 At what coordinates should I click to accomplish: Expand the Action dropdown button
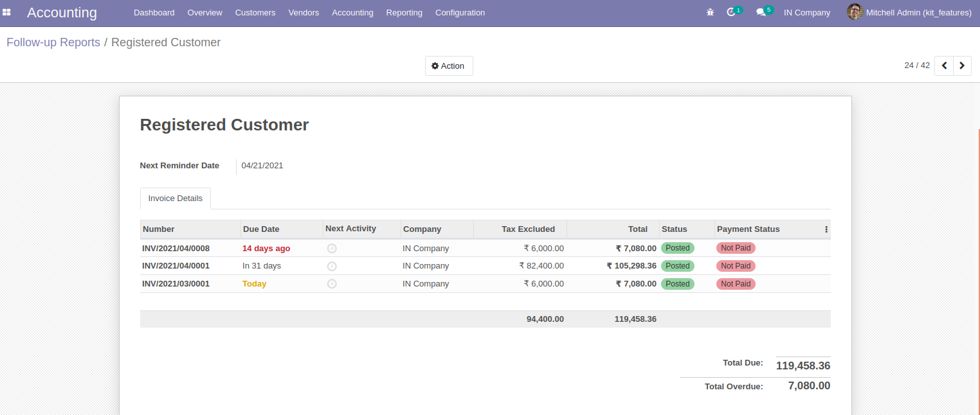pyautogui.click(x=448, y=66)
